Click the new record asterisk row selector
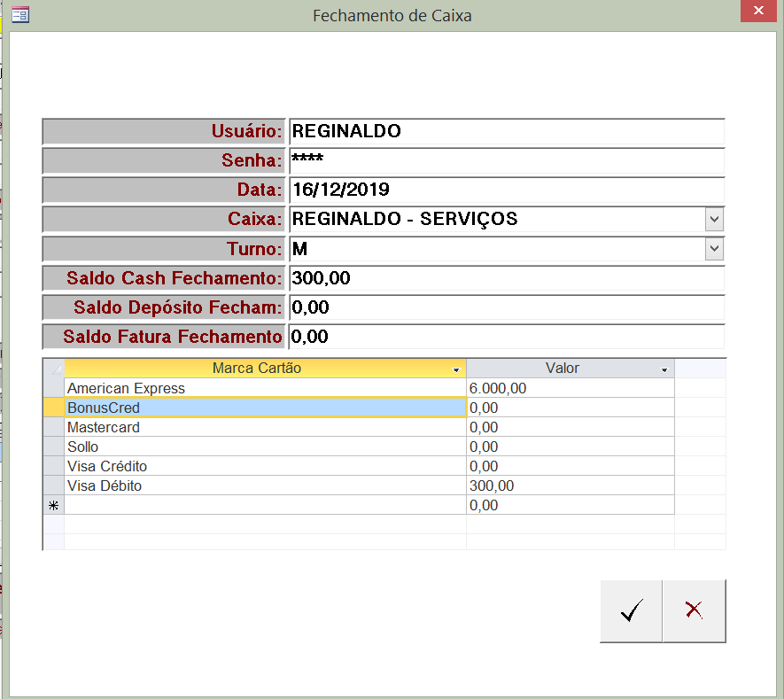The height and width of the screenshot is (699, 784). [53, 506]
